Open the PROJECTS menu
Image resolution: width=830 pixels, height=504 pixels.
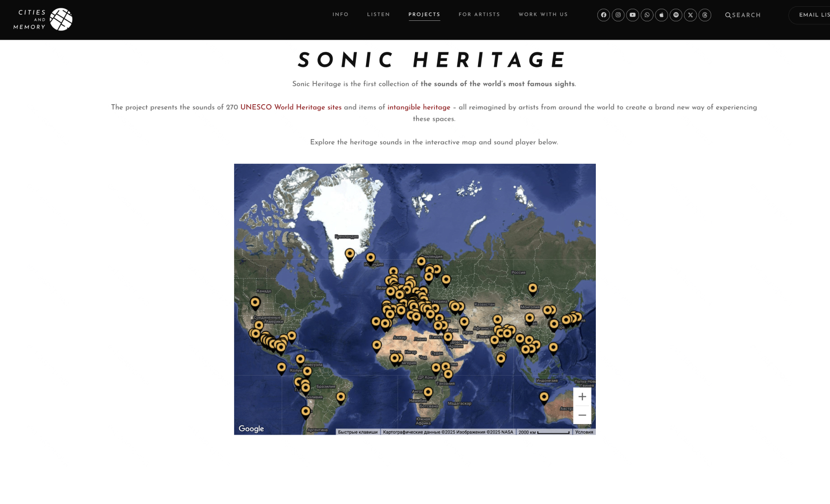424,15
